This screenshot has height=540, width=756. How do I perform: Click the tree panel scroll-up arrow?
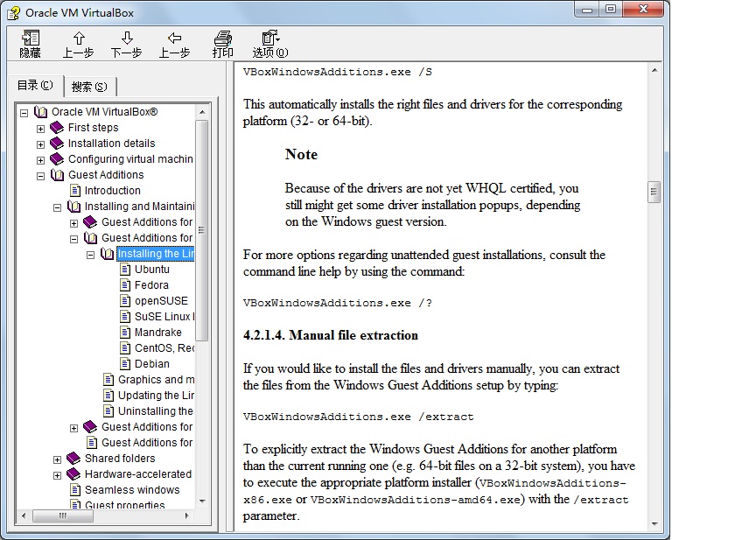pyautogui.click(x=202, y=112)
